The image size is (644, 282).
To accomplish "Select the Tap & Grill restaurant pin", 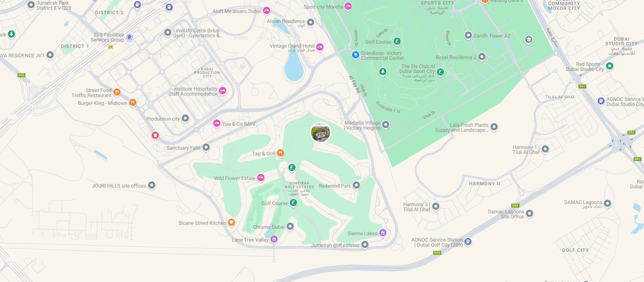I will click(280, 153).
